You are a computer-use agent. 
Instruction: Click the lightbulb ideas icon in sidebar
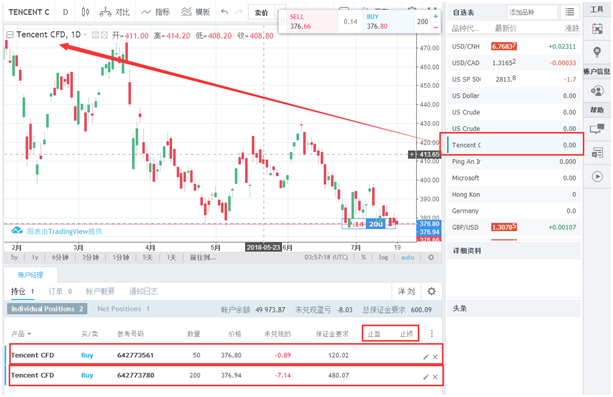pos(597,52)
